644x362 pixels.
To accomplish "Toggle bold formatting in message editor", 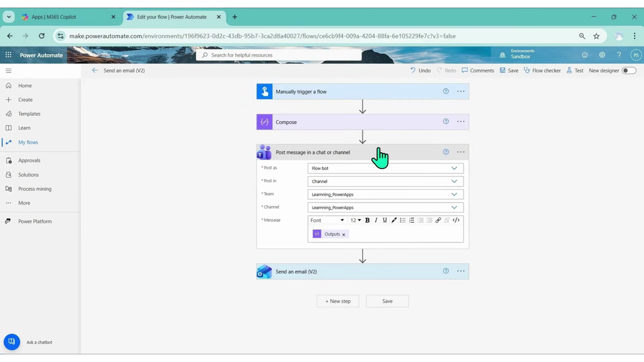I will click(x=367, y=221).
